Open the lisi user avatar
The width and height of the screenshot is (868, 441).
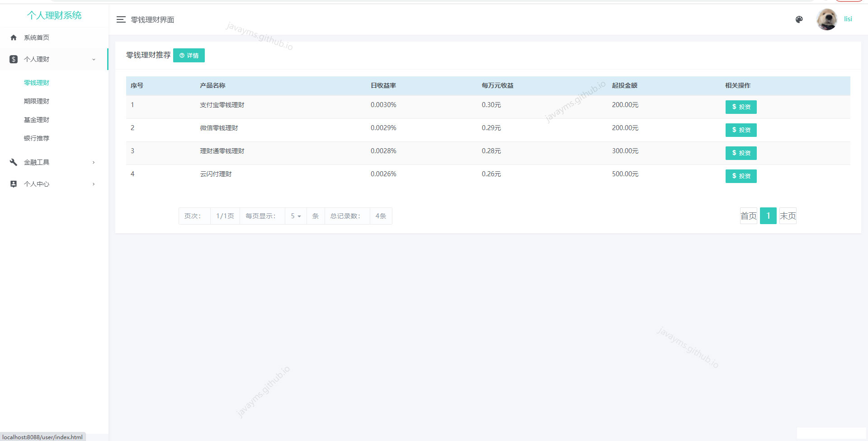click(x=826, y=19)
